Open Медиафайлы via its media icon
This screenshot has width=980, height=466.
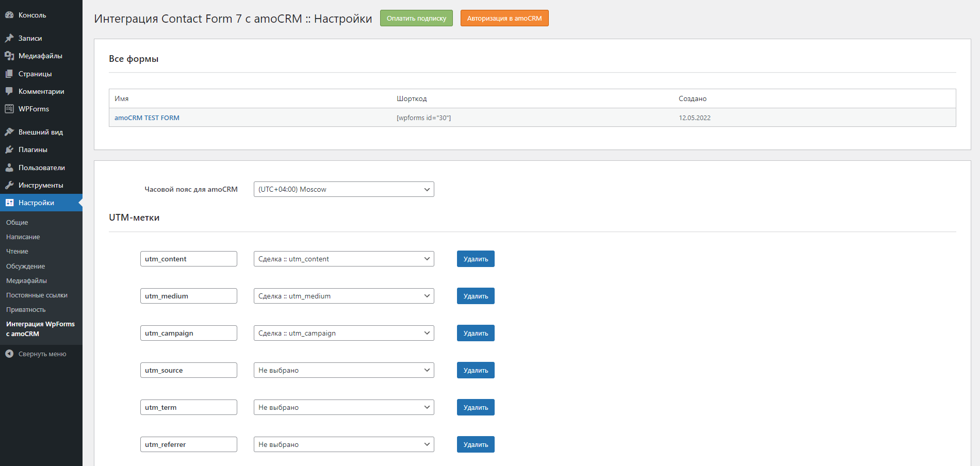(9, 56)
